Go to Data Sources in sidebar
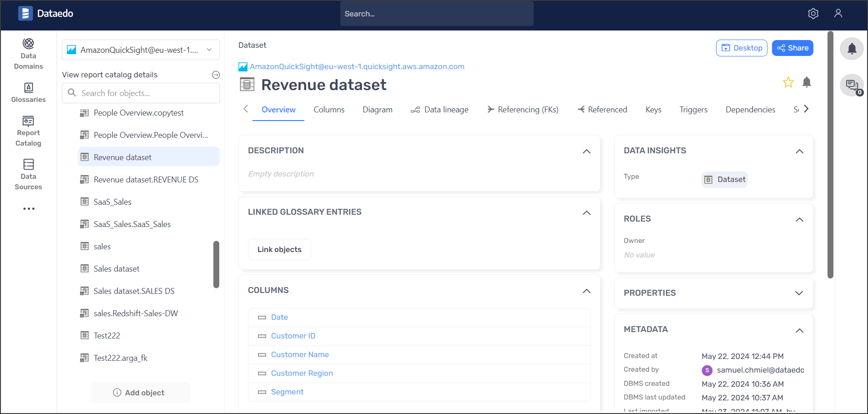Viewport: 868px width, 414px height. pos(28,175)
